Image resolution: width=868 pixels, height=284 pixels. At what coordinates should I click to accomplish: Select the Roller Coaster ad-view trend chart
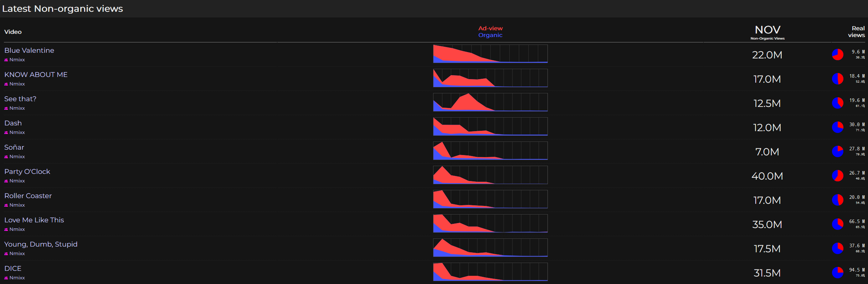(491, 199)
